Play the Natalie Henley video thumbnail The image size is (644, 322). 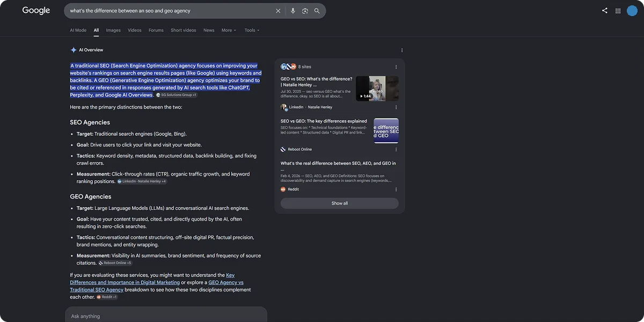pyautogui.click(x=377, y=89)
